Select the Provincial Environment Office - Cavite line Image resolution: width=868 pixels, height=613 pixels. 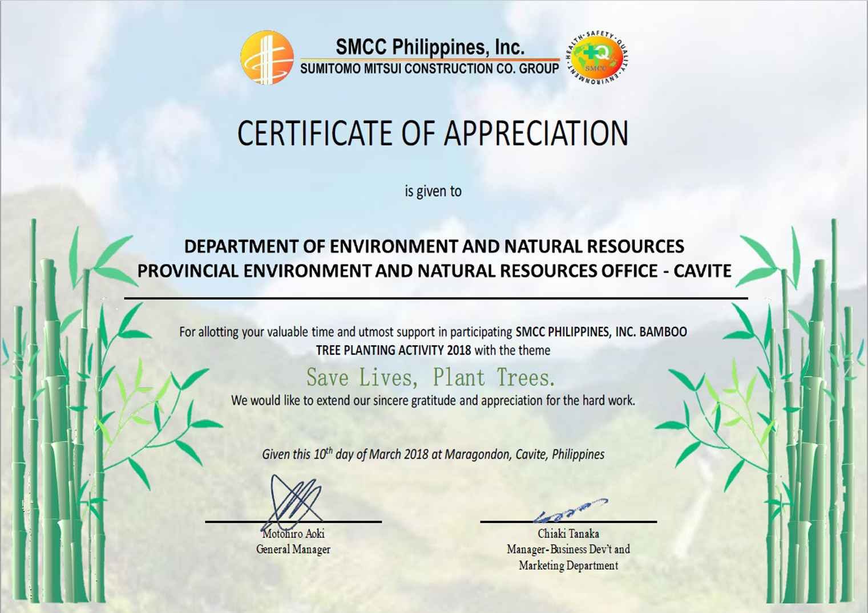434,271
